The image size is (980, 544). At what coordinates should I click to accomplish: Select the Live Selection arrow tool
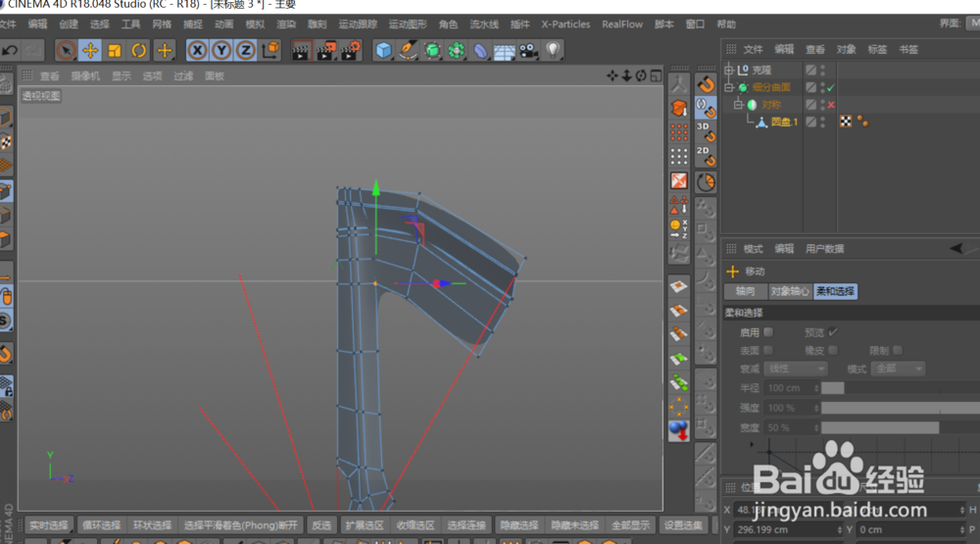[x=66, y=51]
